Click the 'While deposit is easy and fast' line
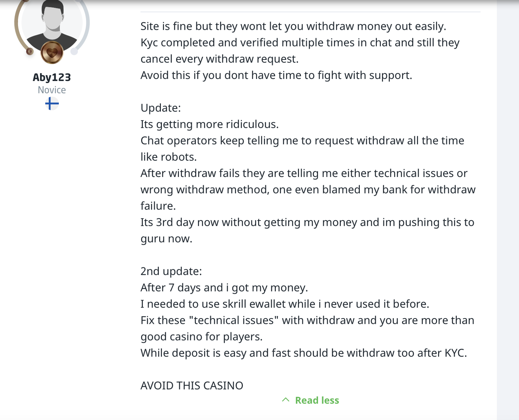This screenshot has height=420, width=519. tap(303, 353)
